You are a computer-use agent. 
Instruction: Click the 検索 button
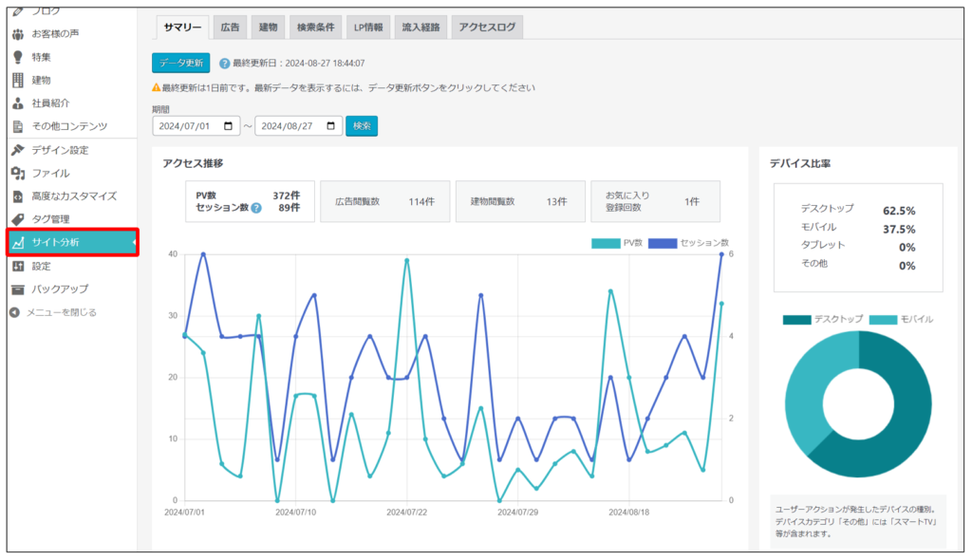click(x=362, y=126)
